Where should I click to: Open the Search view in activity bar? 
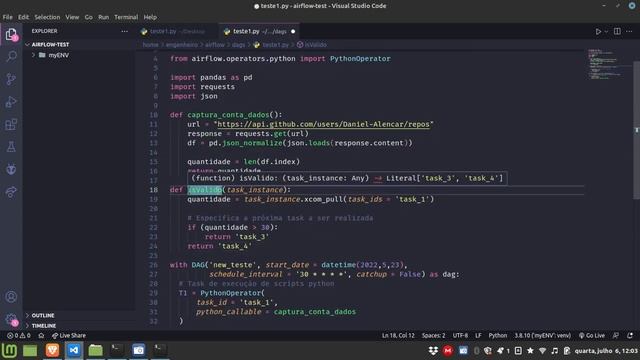click(x=11, y=56)
